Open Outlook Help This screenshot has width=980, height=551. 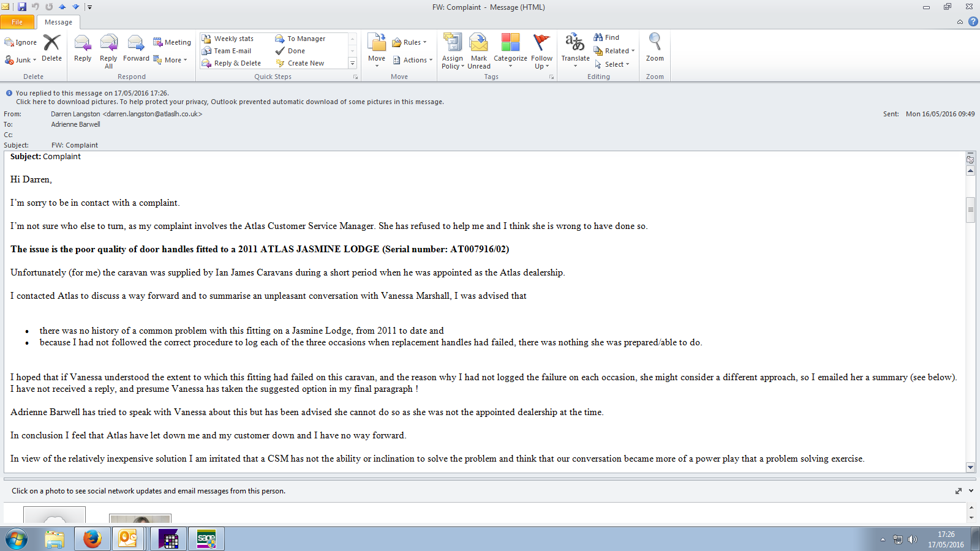(973, 21)
